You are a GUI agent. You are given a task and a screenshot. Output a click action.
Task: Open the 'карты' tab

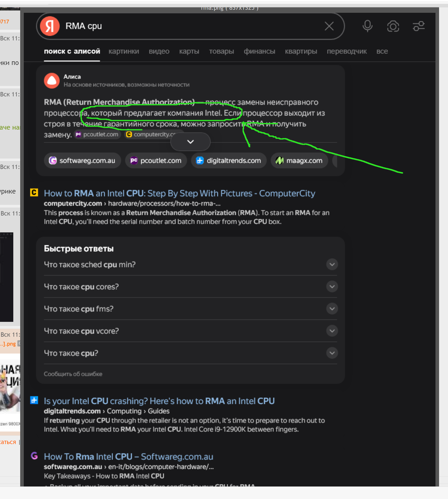click(x=189, y=51)
